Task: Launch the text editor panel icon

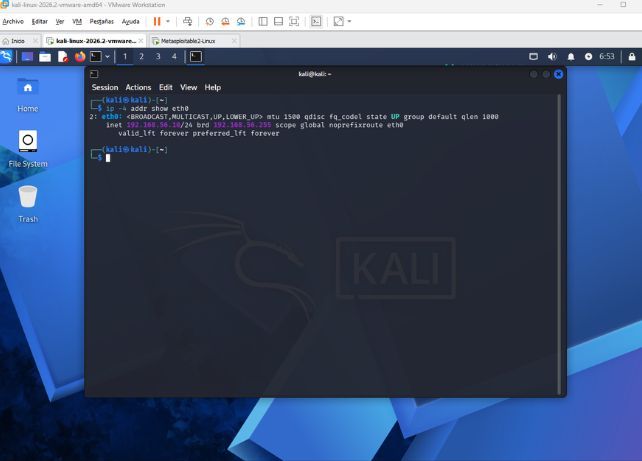Action: click(x=63, y=56)
